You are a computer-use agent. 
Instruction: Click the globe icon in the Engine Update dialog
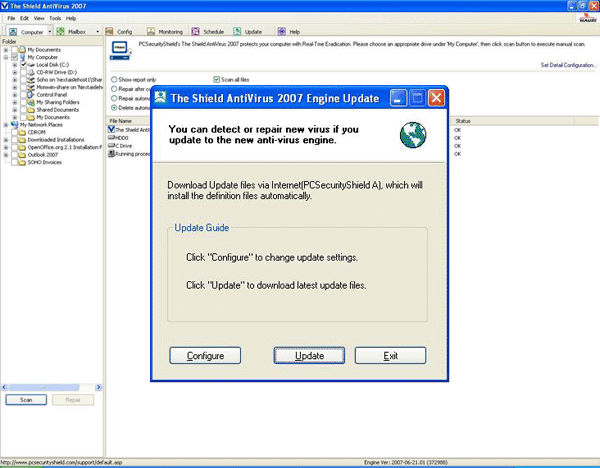click(413, 135)
